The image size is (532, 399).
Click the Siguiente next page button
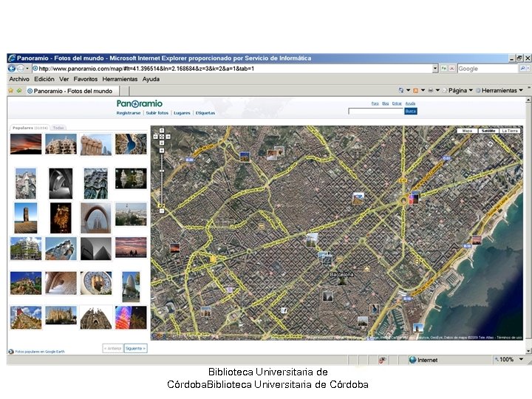tap(135, 348)
